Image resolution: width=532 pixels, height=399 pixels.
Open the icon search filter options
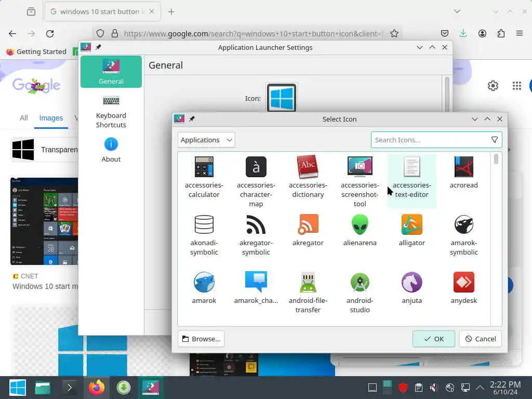[x=495, y=140]
